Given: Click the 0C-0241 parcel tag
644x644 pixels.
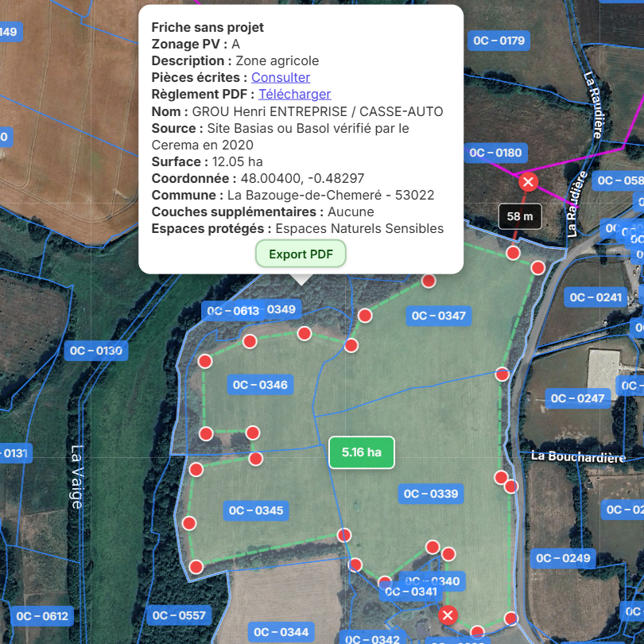Looking at the screenshot, I should (596, 297).
